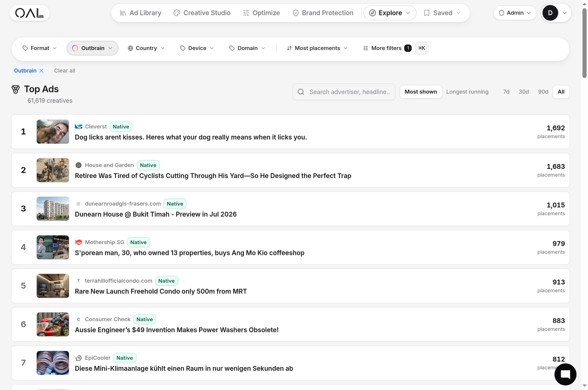Click the terrahillofficialcondo.com favicon
The image size is (588, 390).
[78, 281]
